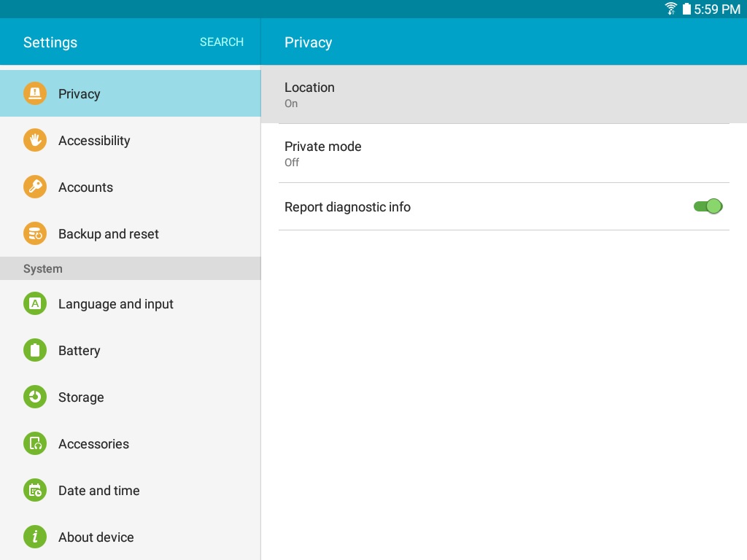The image size is (747, 560).
Task: Select the Accounts label
Action: pos(86,187)
